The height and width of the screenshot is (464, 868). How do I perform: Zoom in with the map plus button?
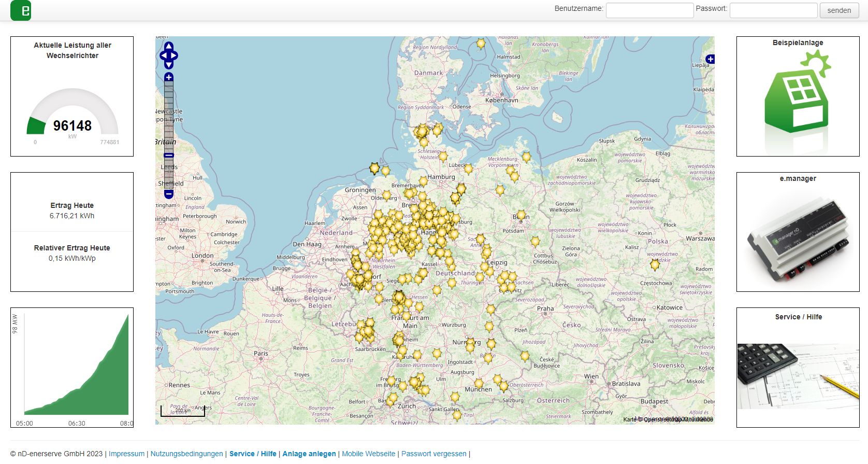tap(169, 77)
